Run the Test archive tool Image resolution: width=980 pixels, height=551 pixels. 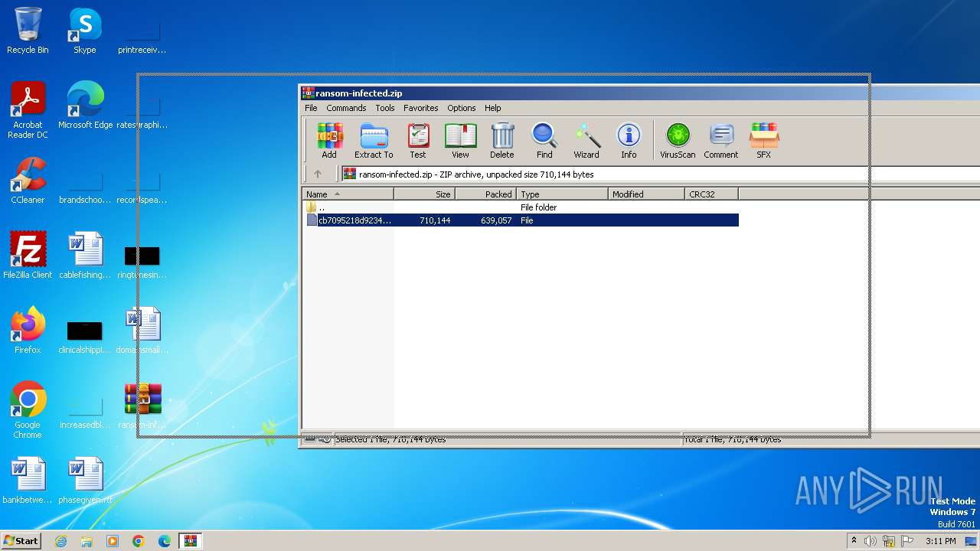[x=418, y=140]
